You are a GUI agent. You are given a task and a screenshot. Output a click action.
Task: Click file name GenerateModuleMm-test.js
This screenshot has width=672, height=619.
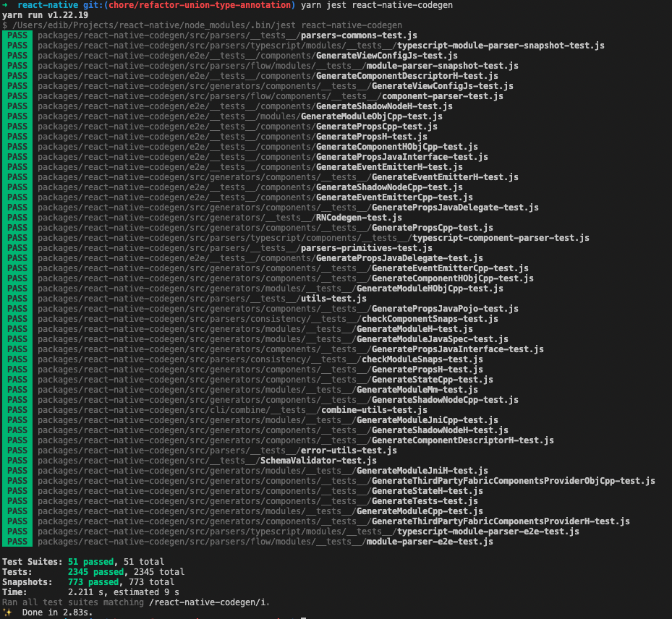pyautogui.click(x=417, y=390)
